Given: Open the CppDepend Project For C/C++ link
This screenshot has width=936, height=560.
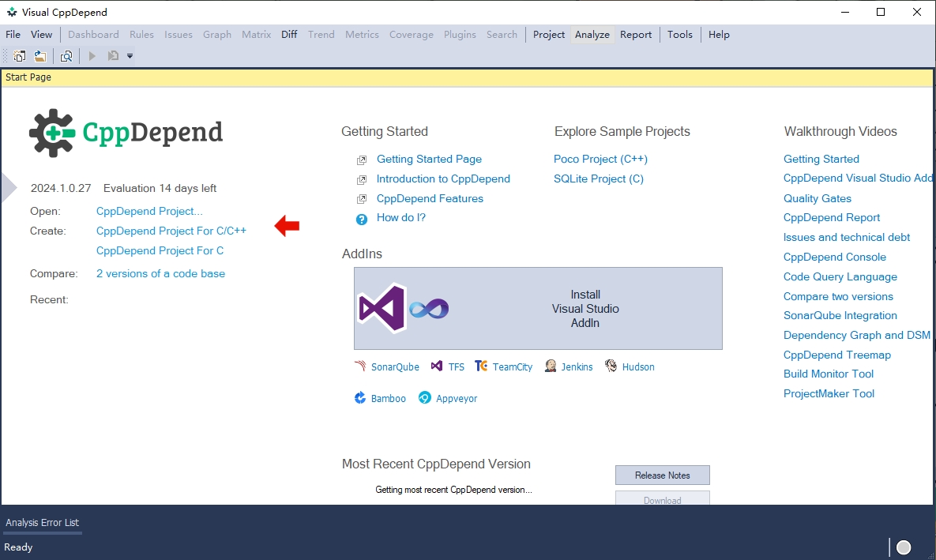Looking at the screenshot, I should pos(171,231).
